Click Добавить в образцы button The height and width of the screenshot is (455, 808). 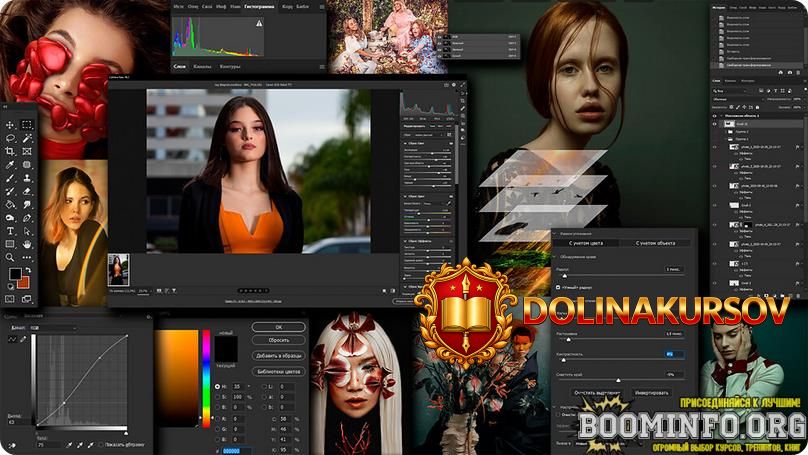(x=278, y=356)
